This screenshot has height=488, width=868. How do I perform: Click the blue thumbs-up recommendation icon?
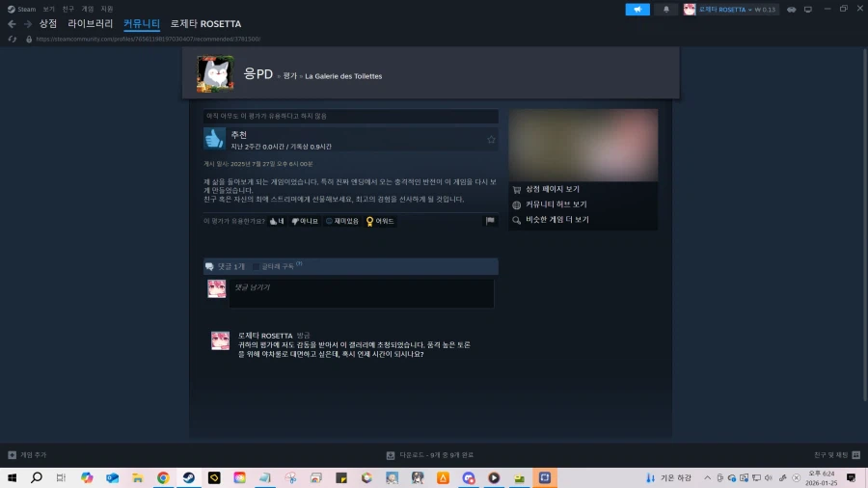pos(214,138)
